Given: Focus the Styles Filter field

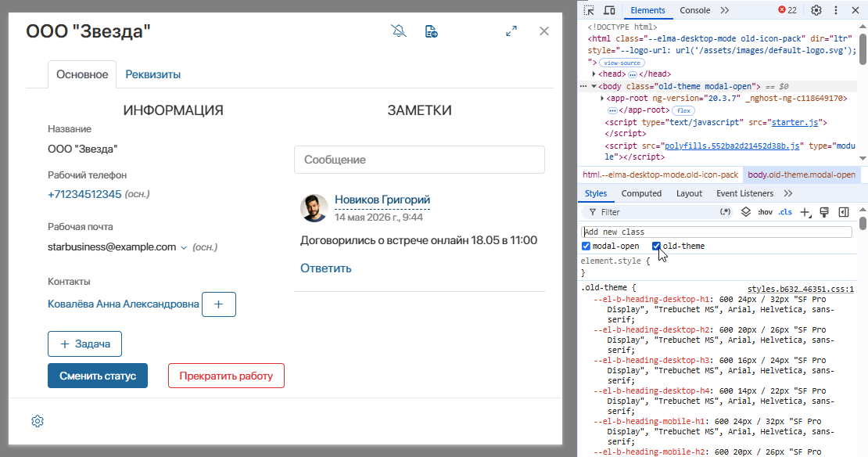Looking at the screenshot, I should click(x=656, y=212).
